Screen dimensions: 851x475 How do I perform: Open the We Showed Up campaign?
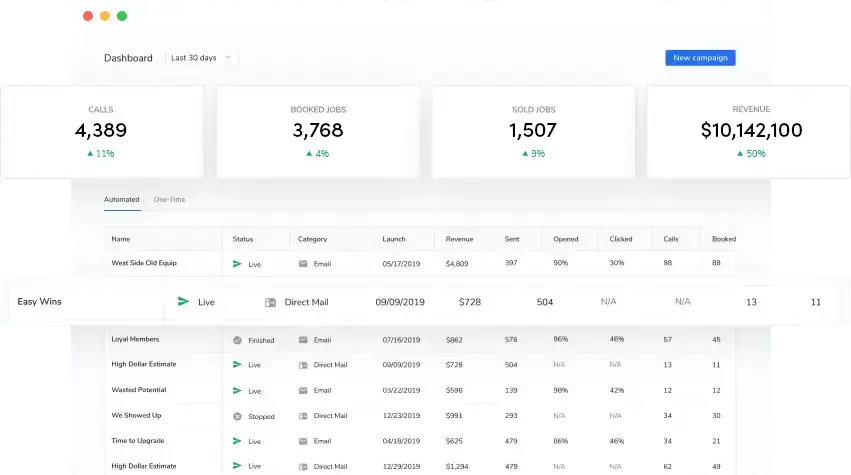tap(136, 415)
